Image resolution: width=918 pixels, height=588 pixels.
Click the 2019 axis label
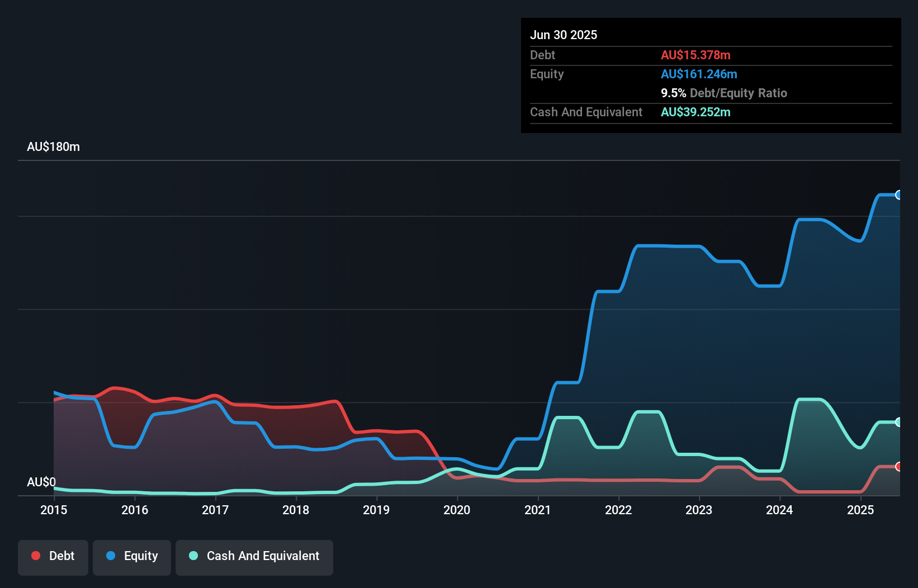(x=376, y=510)
